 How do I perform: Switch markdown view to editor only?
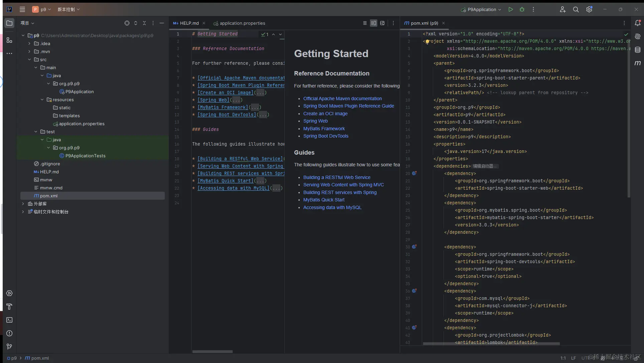(x=365, y=23)
